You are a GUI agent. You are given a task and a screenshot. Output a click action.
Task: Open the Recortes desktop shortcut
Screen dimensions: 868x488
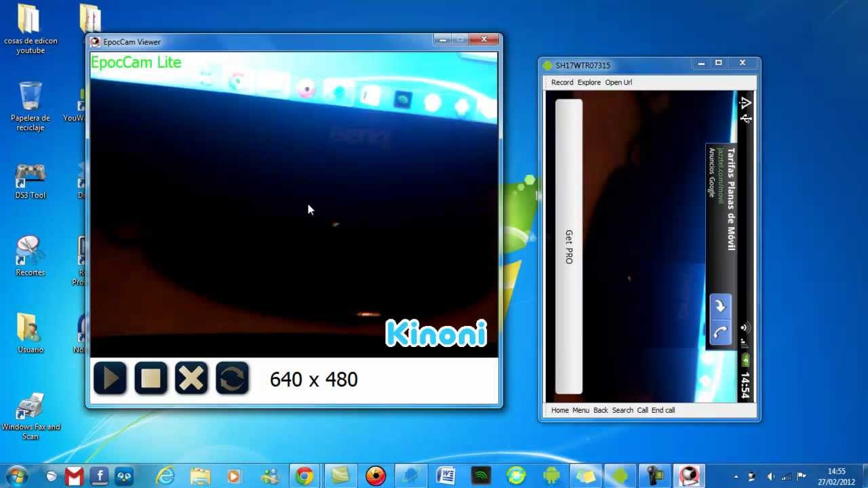[x=31, y=256]
